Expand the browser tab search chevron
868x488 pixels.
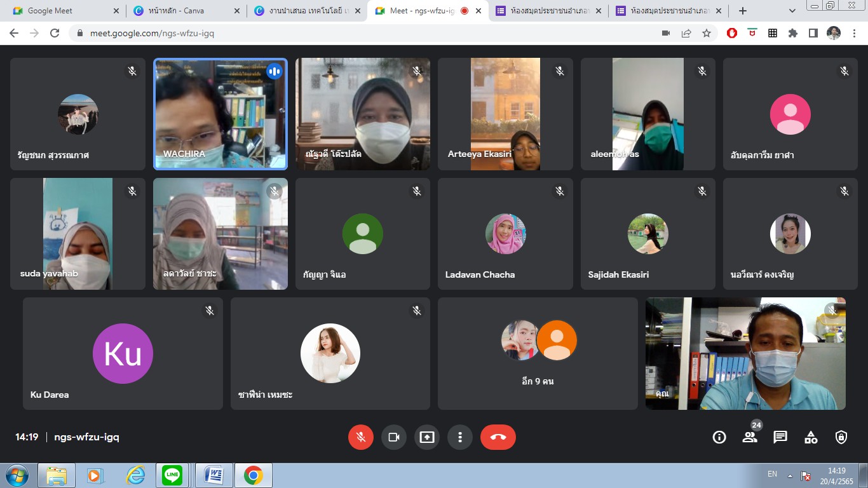click(x=792, y=11)
